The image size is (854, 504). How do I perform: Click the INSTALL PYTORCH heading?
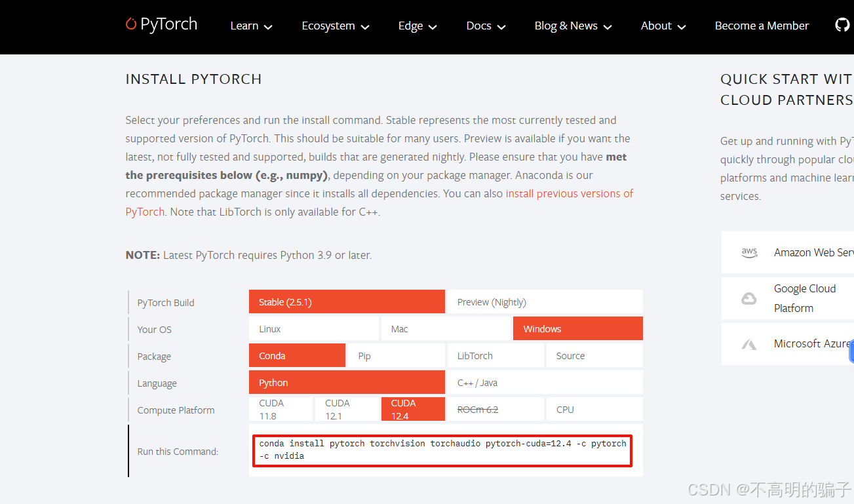(193, 79)
